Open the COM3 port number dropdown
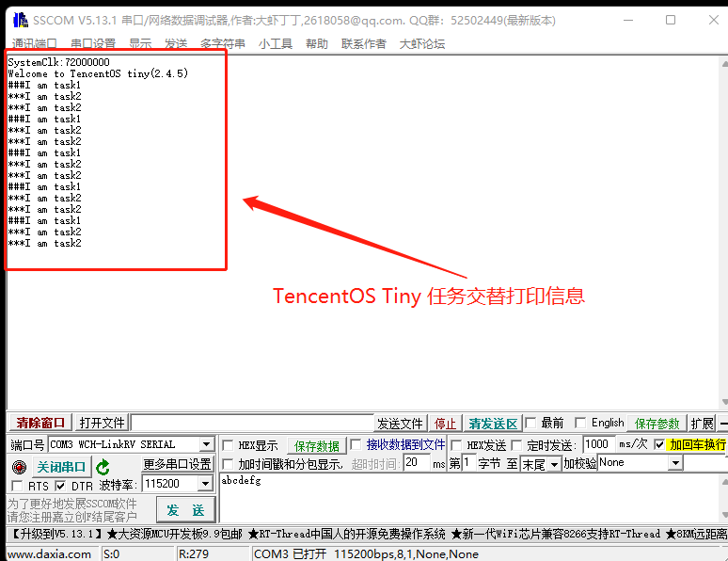Viewport: 728px width, 561px height. pos(207,444)
